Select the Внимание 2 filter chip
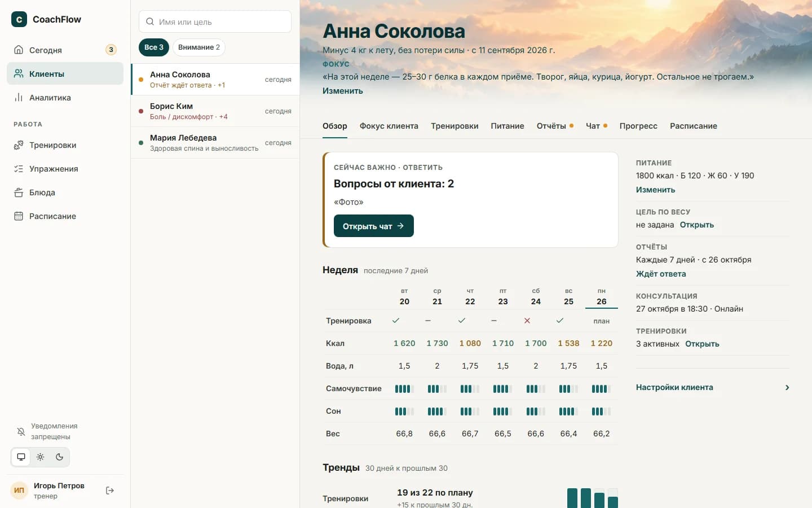Image resolution: width=812 pixels, height=508 pixels. pos(199,47)
